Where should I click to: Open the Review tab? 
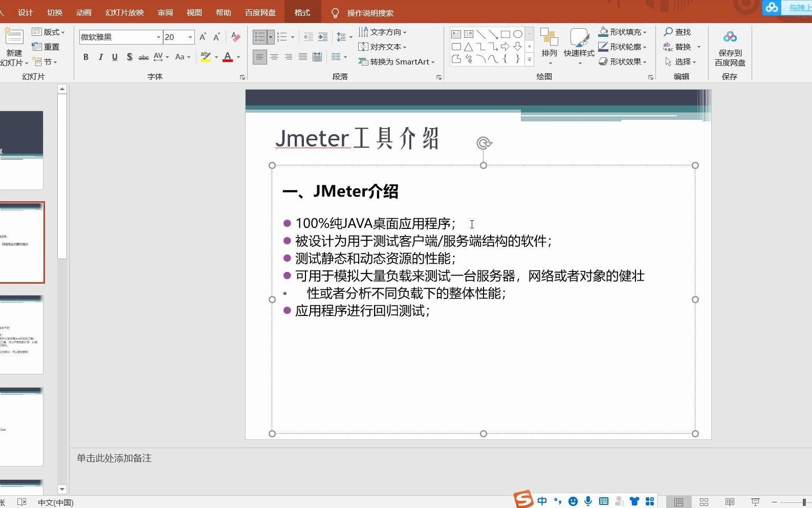[x=165, y=12]
